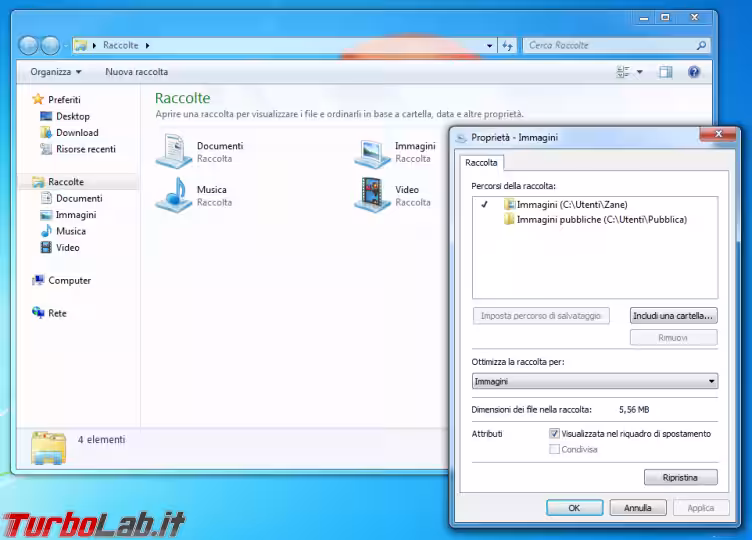This screenshot has height=540, width=752.
Task: Open the Organizza menu dropdown
Action: click(x=56, y=72)
